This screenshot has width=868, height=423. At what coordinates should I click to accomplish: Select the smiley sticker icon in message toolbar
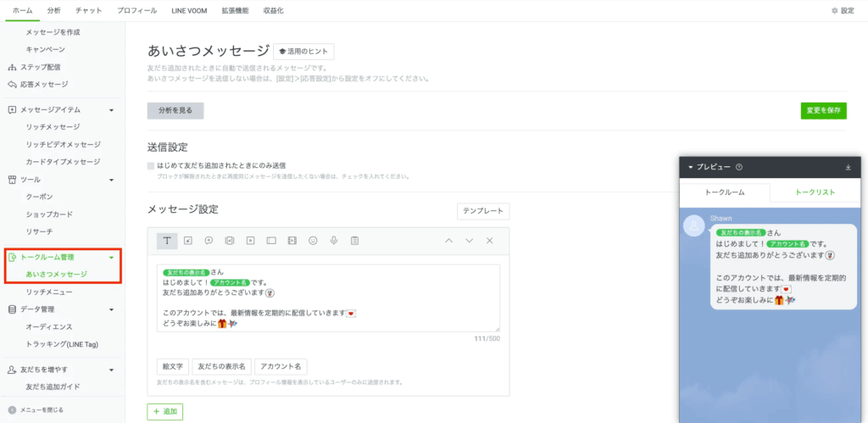tap(314, 240)
